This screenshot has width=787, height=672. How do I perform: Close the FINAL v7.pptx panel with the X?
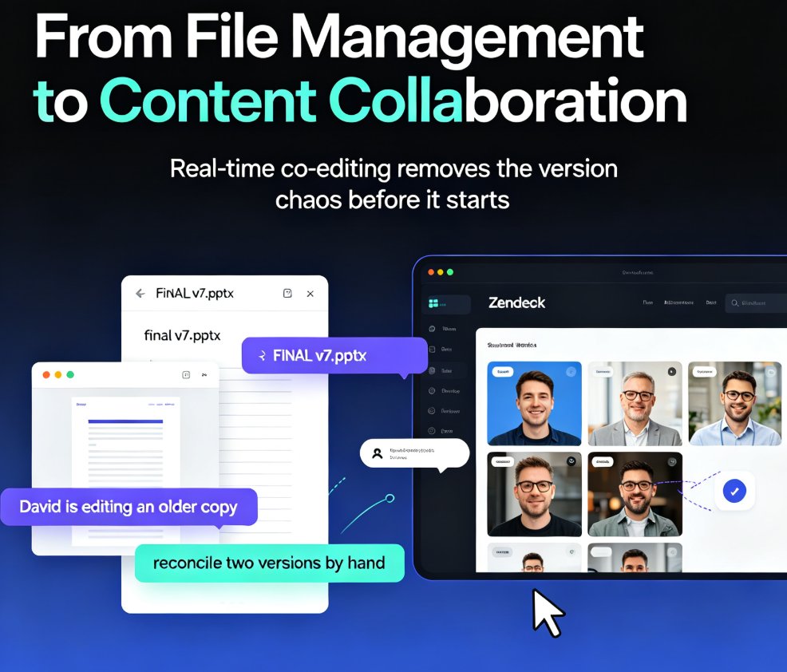pos(310,294)
